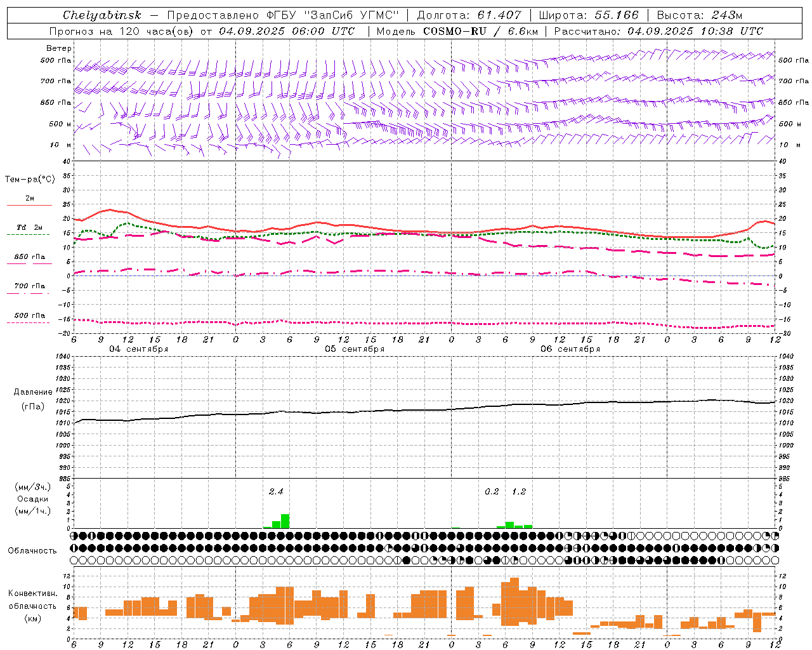Click the 1.2 precipitation total value

[x=519, y=491]
